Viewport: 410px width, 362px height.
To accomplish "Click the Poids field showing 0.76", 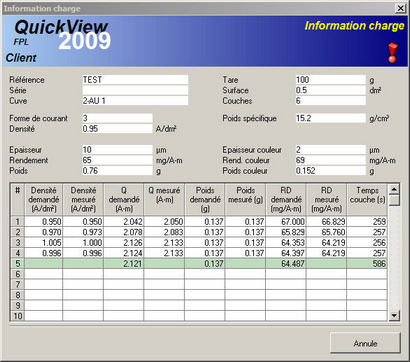I will coord(117,171).
